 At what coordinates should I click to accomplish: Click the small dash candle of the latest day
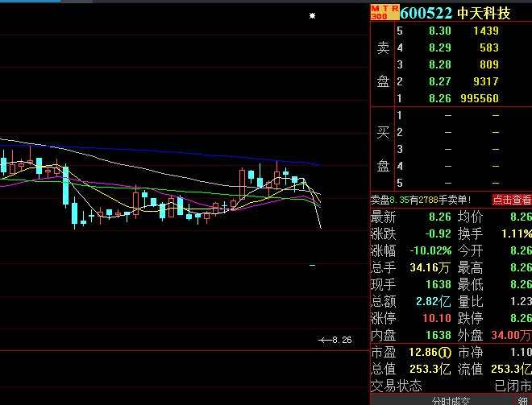313,266
